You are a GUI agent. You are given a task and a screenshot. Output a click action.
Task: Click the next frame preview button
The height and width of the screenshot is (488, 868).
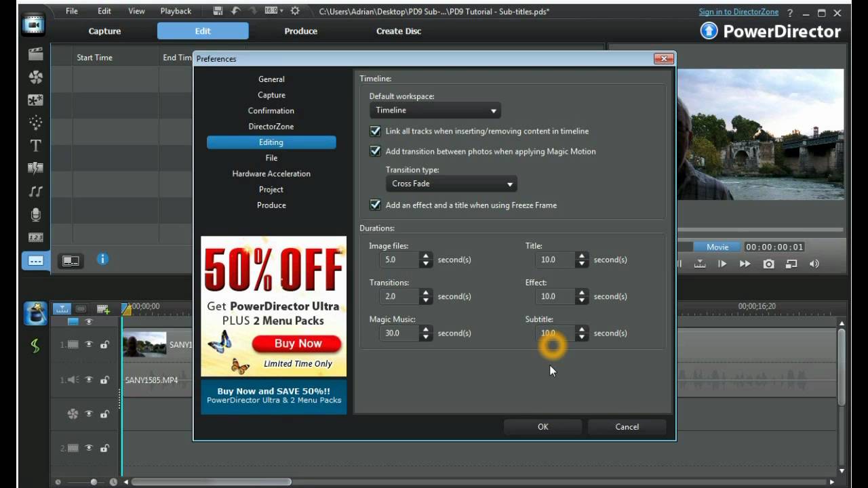(722, 264)
